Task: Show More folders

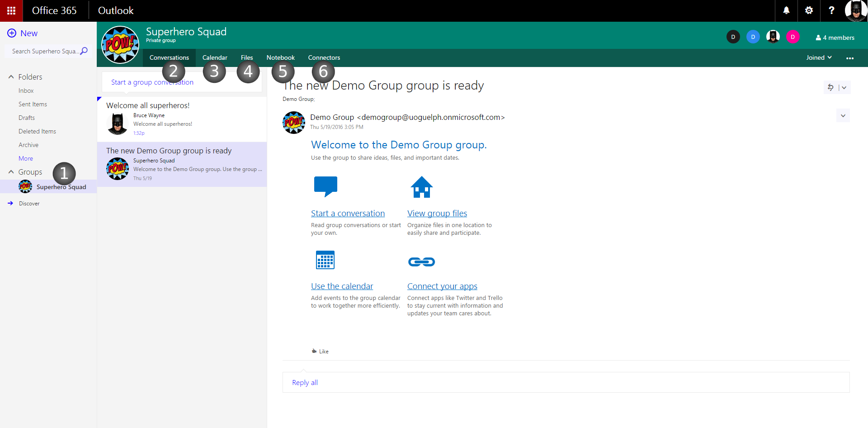Action: pos(26,158)
